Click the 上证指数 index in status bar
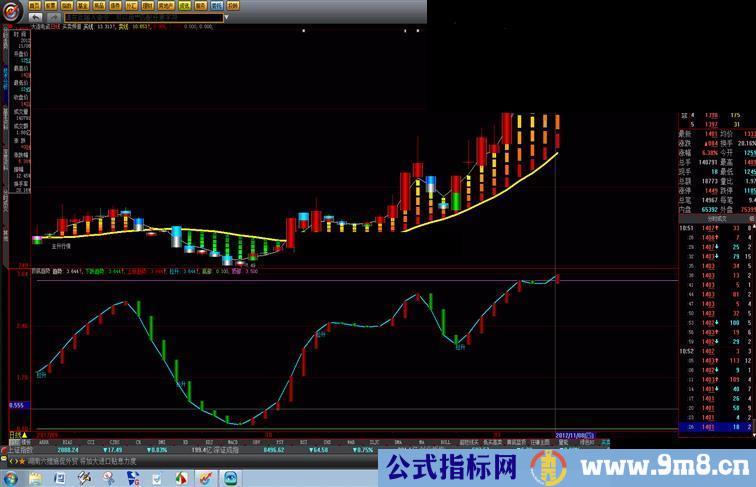Viewport: 756px width, 487px height. [x=18, y=451]
